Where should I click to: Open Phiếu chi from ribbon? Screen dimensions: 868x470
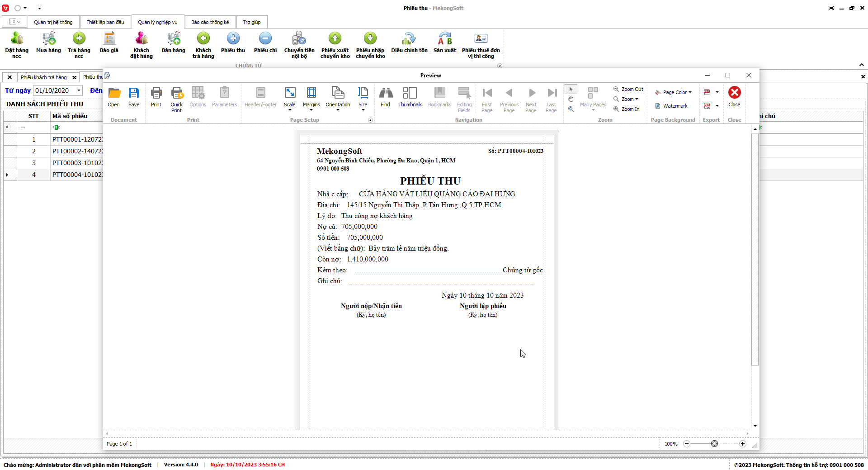[265, 42]
